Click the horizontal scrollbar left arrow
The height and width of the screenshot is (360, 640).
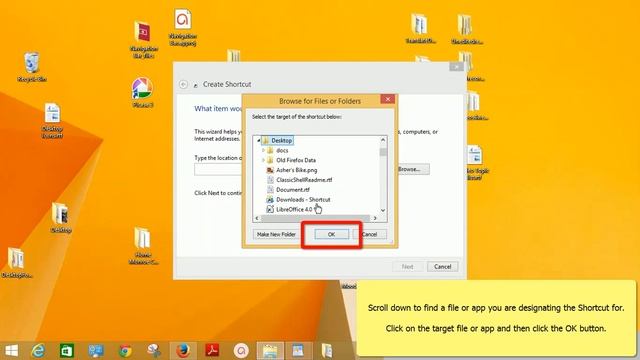(257, 218)
